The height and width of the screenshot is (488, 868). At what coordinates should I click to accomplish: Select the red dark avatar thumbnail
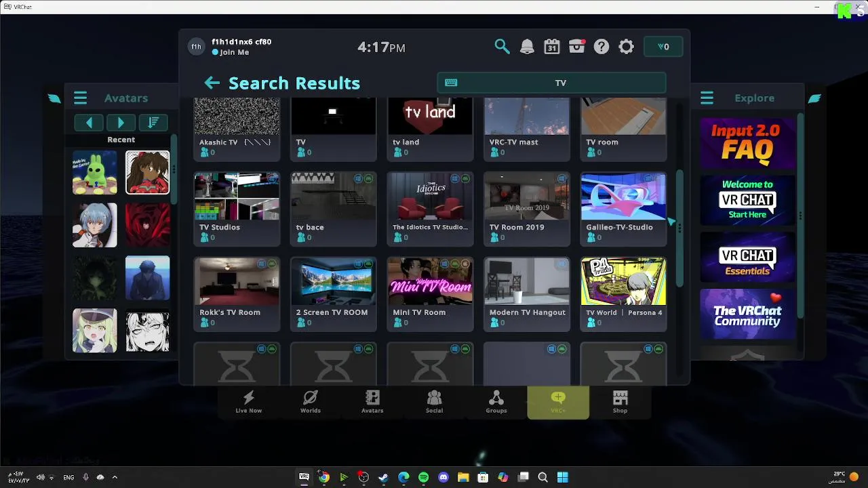tap(147, 225)
